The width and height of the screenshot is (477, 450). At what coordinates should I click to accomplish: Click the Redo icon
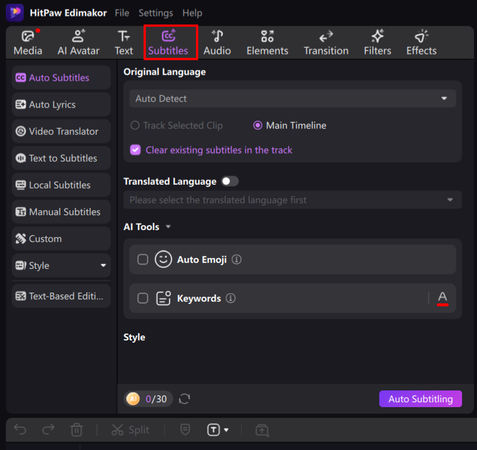tap(48, 430)
